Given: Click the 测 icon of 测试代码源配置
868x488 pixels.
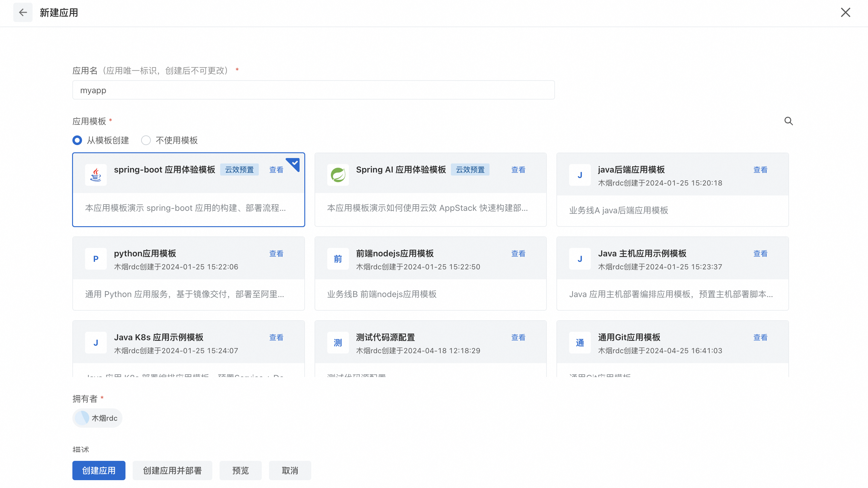Looking at the screenshot, I should (337, 342).
